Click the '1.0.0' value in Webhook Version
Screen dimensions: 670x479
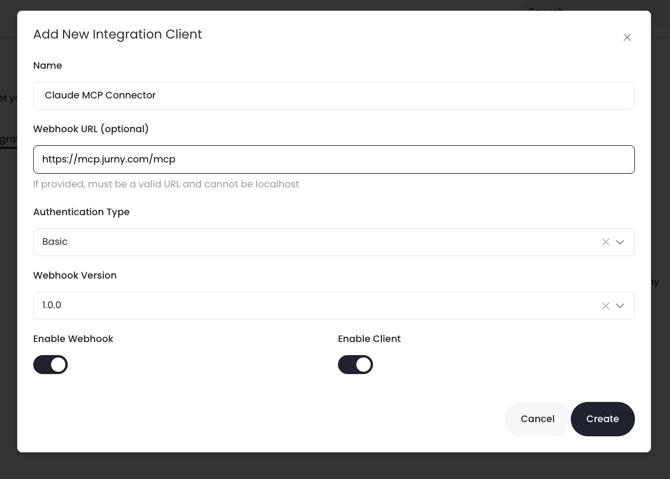[52, 306]
